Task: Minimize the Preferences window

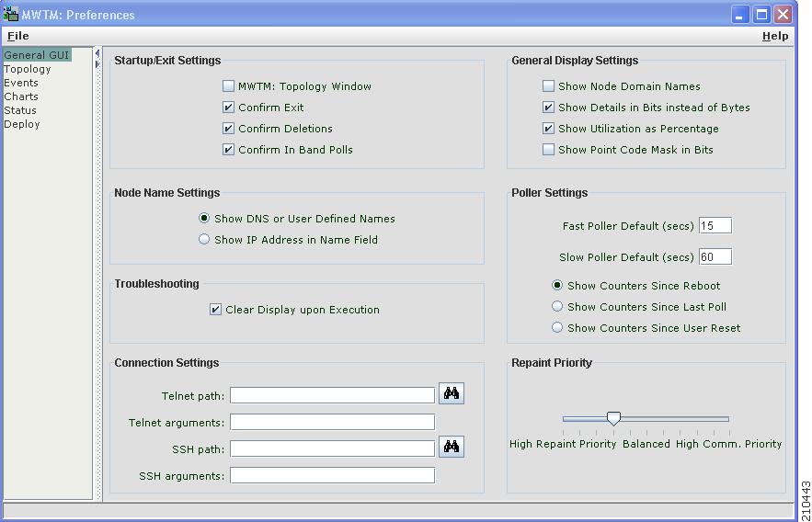Action: (x=740, y=14)
